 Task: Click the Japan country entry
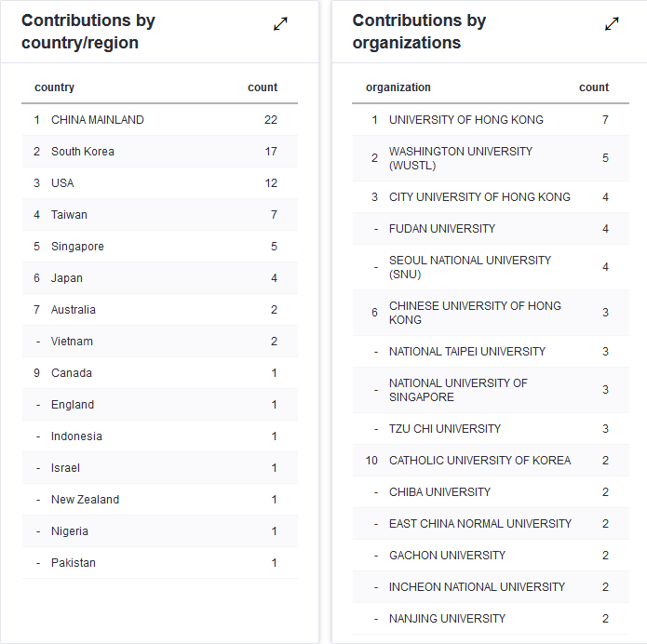pos(67,278)
